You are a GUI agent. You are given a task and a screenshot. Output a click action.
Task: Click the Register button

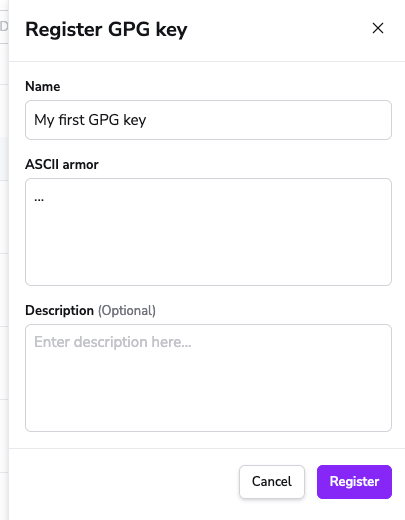pos(354,482)
